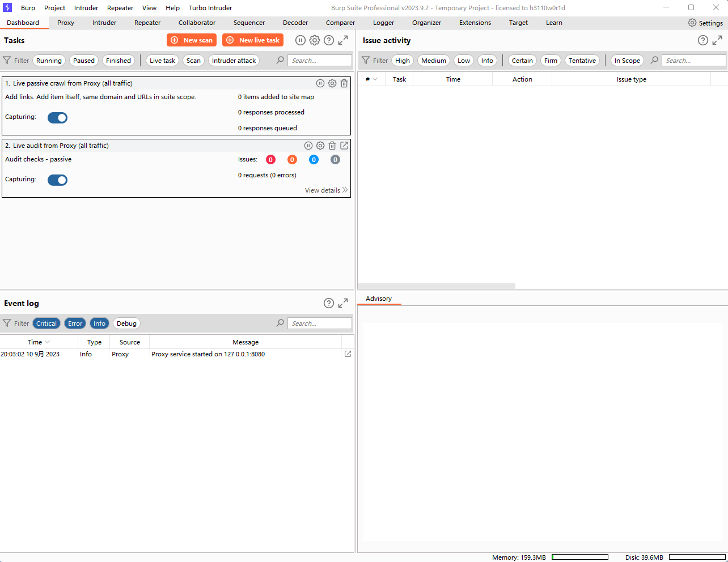Click the orange medium-severity issues count badge
The height and width of the screenshot is (562, 728).
pyautogui.click(x=292, y=160)
